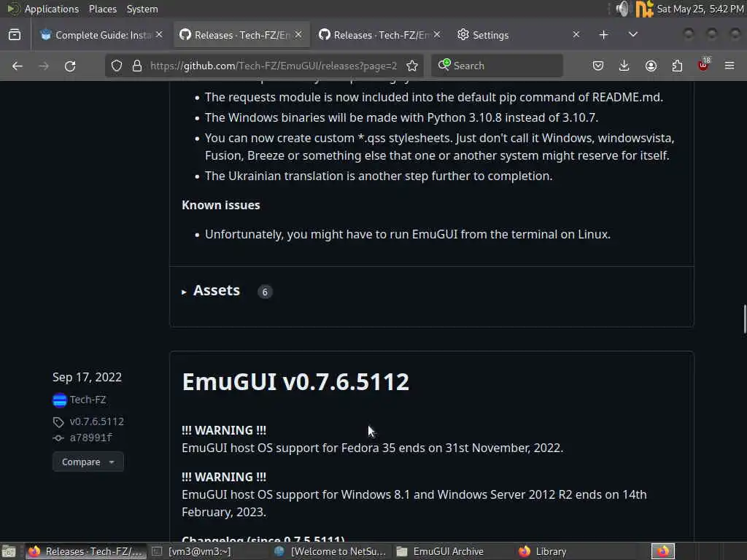Screen dimensions: 747x560
Task: Expand the Assets section disclosure triangle
Action: (184, 292)
